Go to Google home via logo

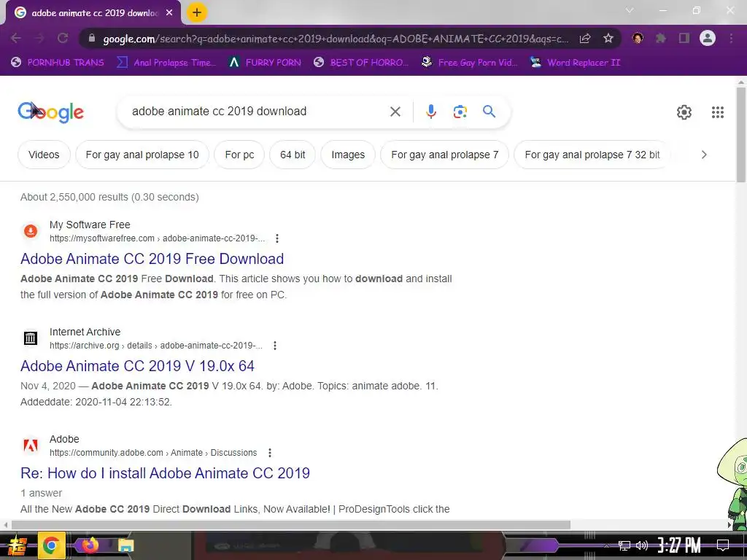50,112
